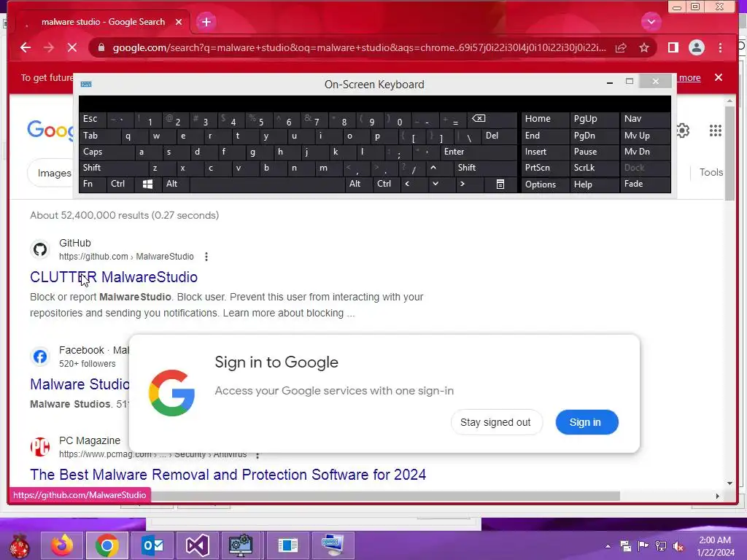Open Outlook from the taskbar
This screenshot has width=747, height=560.
(x=152, y=545)
